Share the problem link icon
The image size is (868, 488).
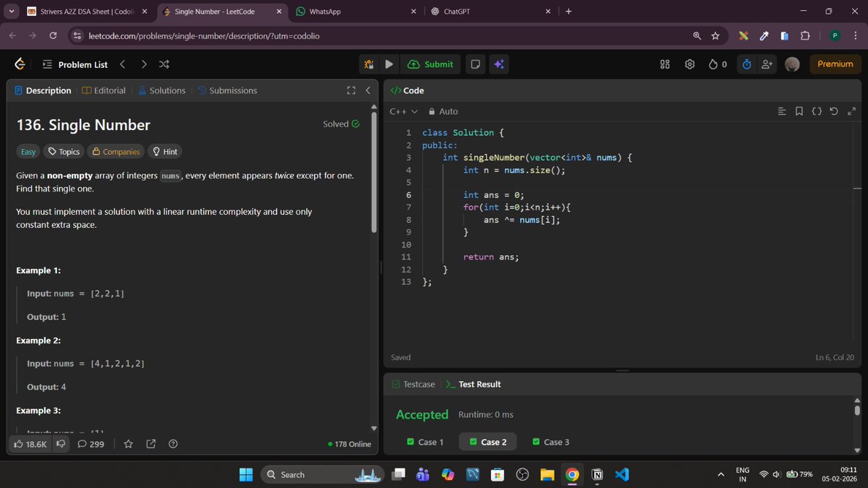tap(151, 444)
